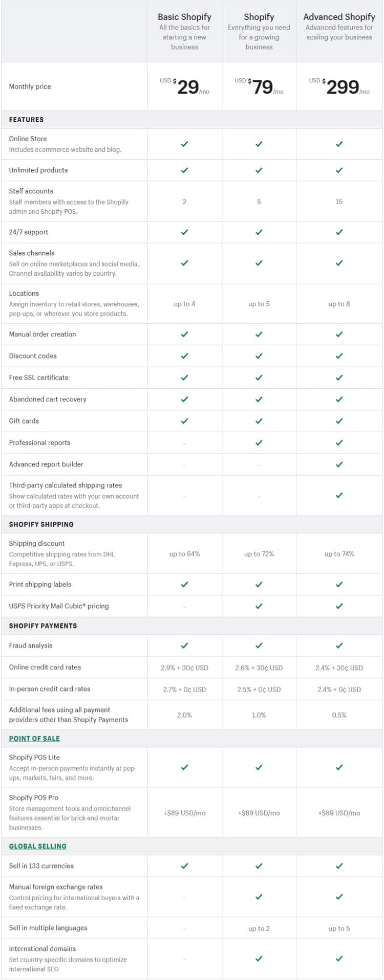Select the Advanced Shopify plan heading
Viewport: 384px width, 980px height.
339,17
